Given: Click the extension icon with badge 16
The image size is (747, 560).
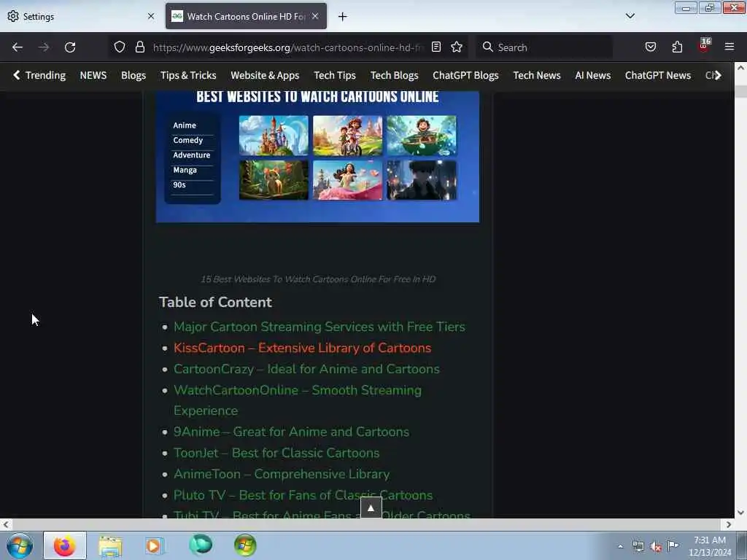Looking at the screenshot, I should point(704,46).
